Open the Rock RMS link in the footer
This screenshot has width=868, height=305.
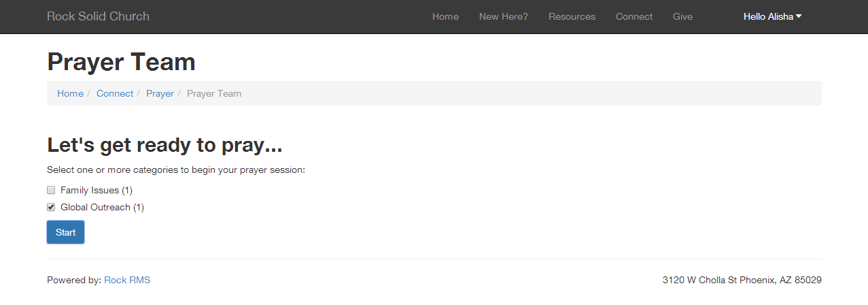click(x=127, y=280)
